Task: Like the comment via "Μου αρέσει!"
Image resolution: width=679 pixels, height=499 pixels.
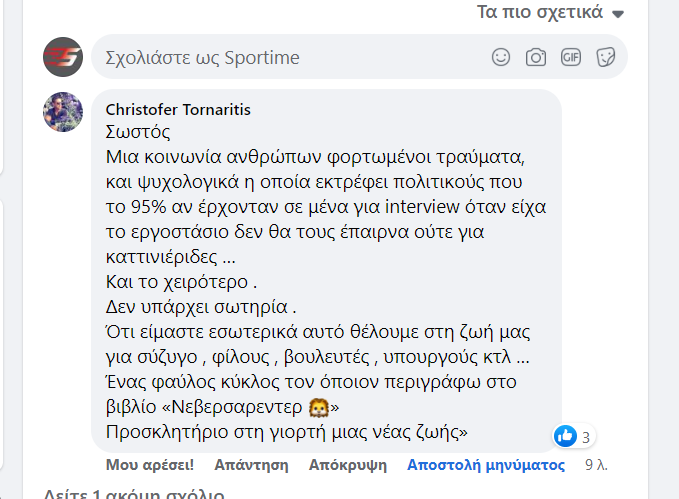Action: (x=150, y=465)
